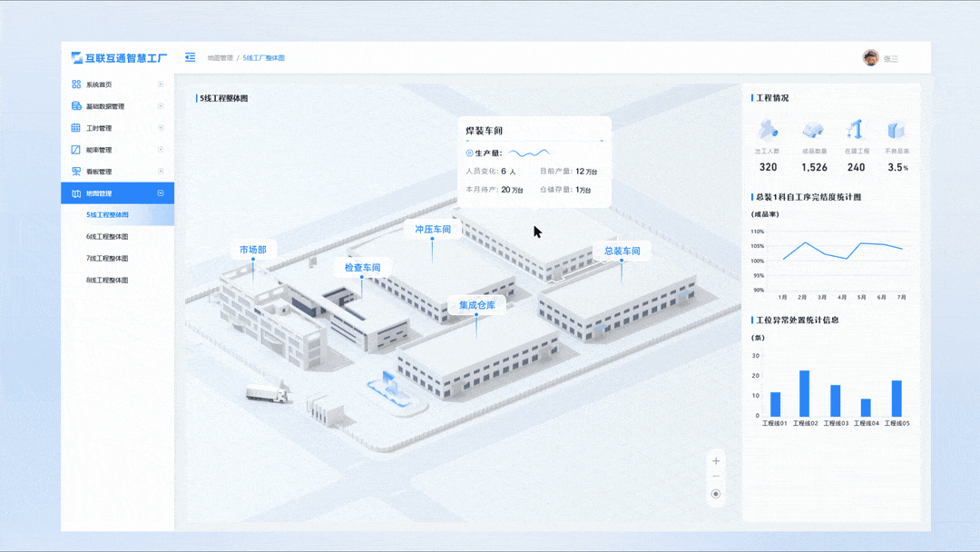The height and width of the screenshot is (552, 980).
Task: Click the 生产量 target icon in popup
Action: (469, 153)
